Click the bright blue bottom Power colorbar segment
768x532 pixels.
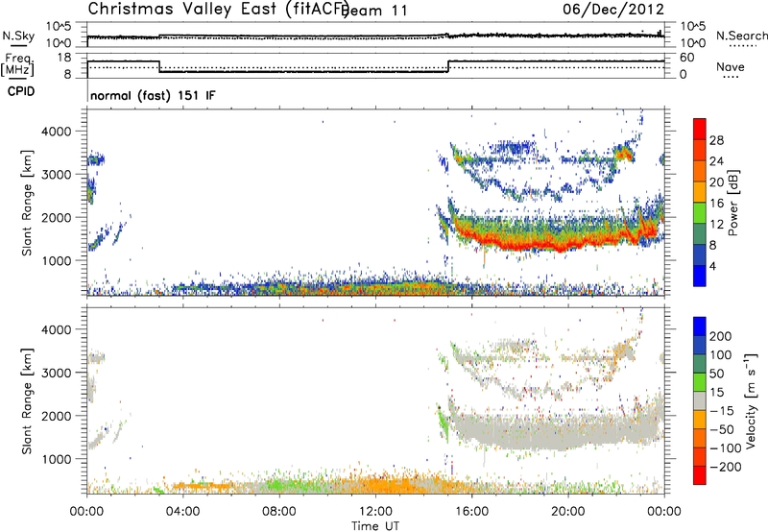tap(700, 276)
